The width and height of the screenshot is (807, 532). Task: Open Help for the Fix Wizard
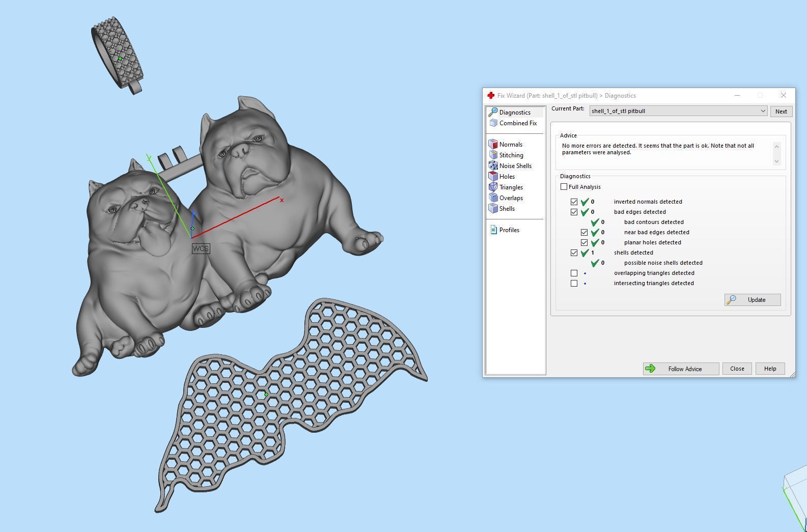pos(770,369)
